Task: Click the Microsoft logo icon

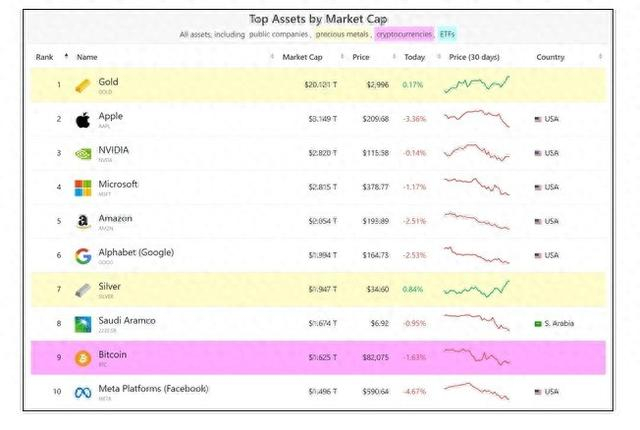Action: 83,188
